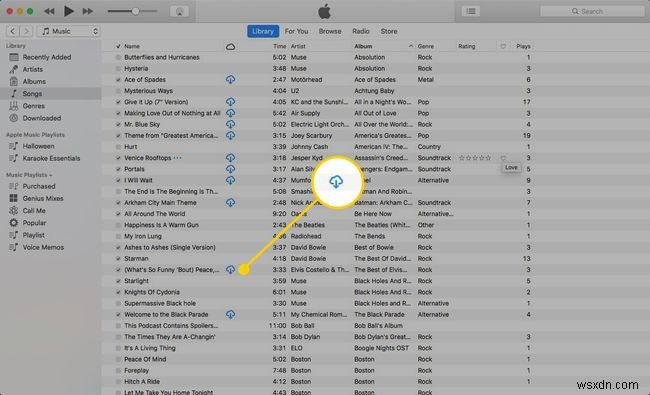The width and height of the screenshot is (650, 395).
Task: Download Ace of Spades from iCloud
Action: click(230, 79)
